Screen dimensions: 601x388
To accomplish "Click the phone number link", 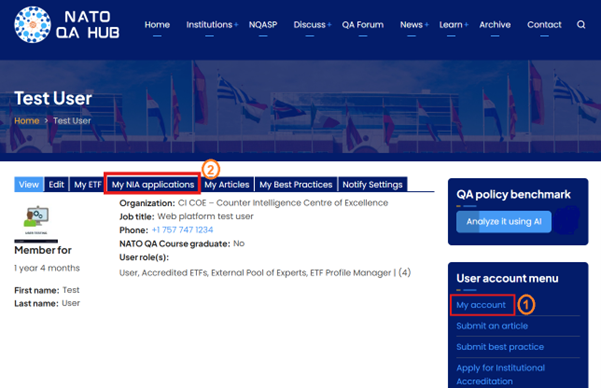I will point(182,230).
